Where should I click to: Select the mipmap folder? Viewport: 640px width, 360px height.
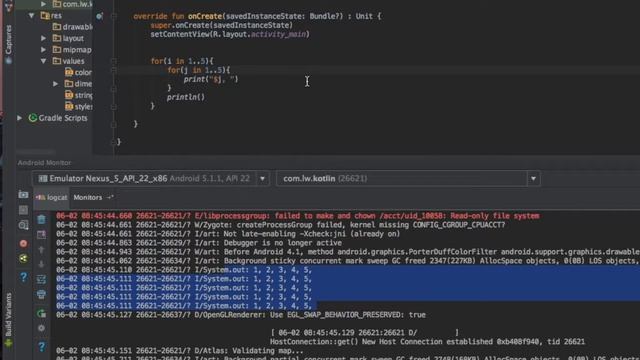[72, 50]
